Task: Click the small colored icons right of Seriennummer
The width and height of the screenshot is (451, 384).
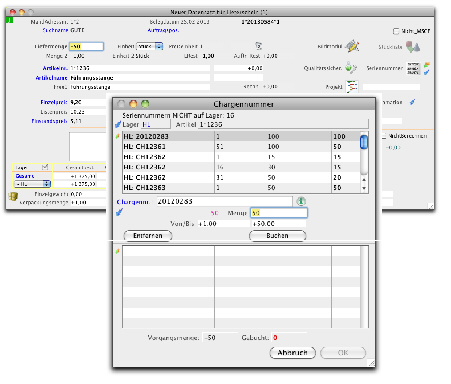Action: coord(427,68)
